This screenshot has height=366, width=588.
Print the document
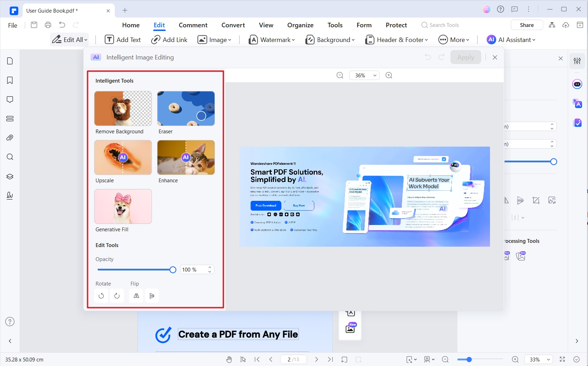tap(48, 25)
